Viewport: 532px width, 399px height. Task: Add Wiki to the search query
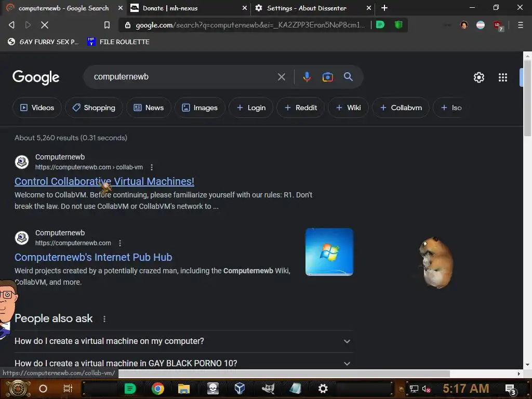click(x=349, y=108)
